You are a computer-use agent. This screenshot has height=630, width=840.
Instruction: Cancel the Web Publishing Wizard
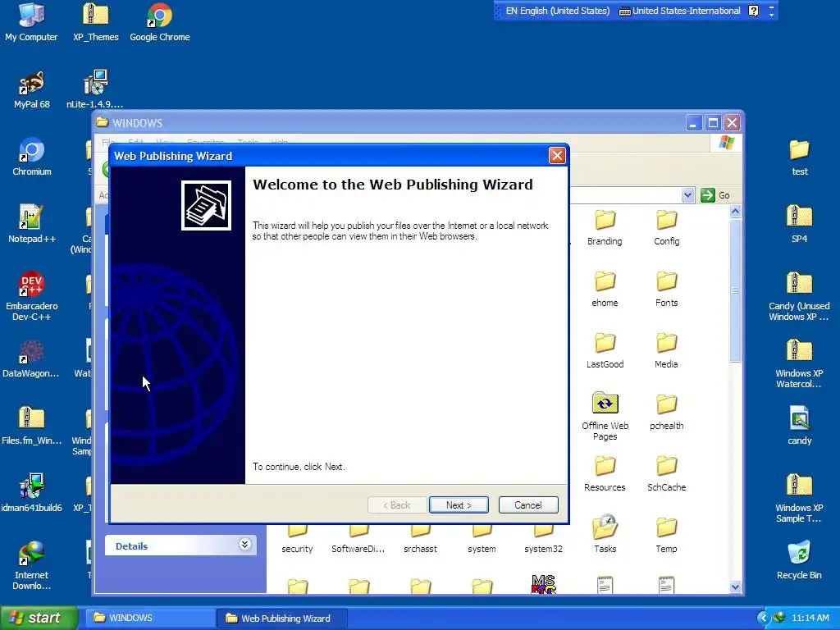[x=528, y=505]
